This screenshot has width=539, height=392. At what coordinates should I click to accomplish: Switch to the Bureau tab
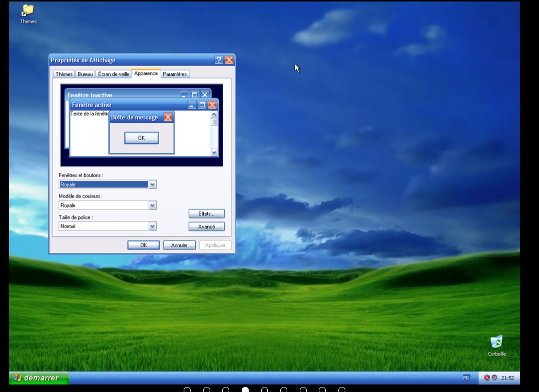pyautogui.click(x=85, y=74)
